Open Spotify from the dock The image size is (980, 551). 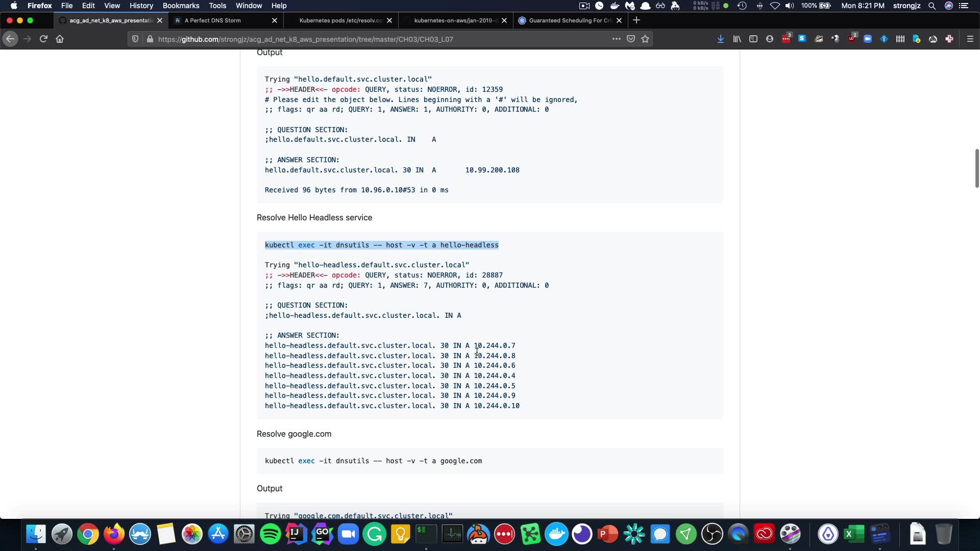[x=270, y=534]
